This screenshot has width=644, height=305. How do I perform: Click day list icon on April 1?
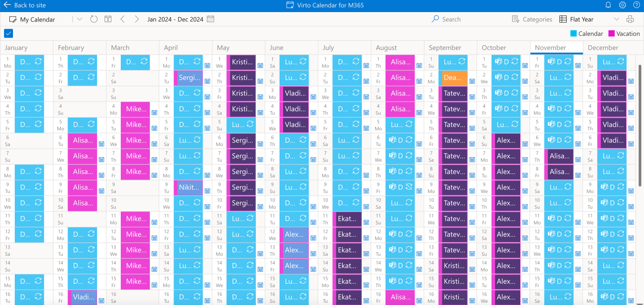click(x=207, y=65)
